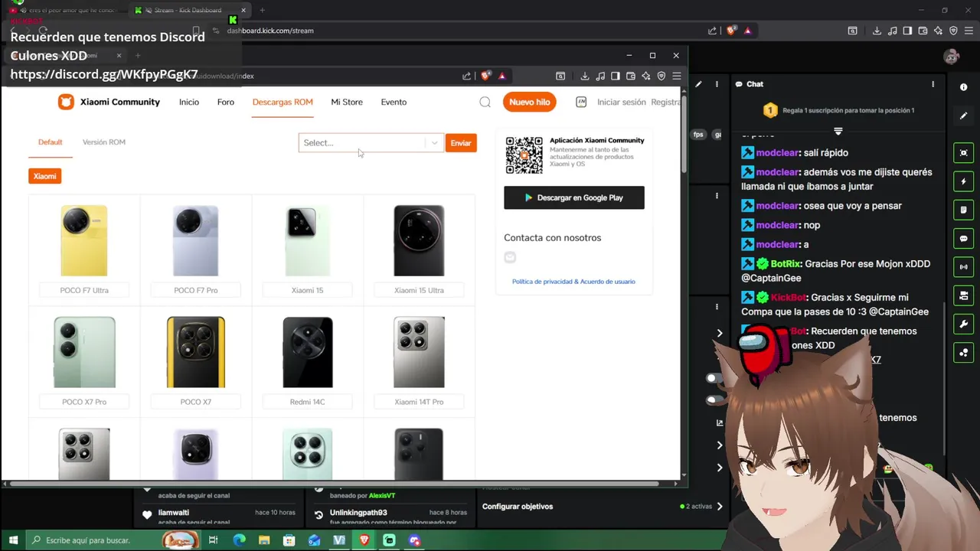
Task: Select the POCO X7 Pro phone thumbnail
Action: click(x=84, y=353)
